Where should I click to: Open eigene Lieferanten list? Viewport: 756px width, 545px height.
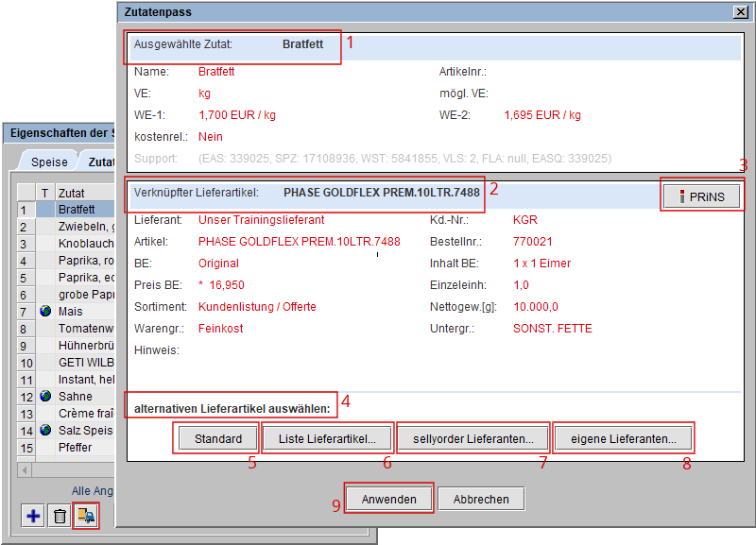point(623,438)
